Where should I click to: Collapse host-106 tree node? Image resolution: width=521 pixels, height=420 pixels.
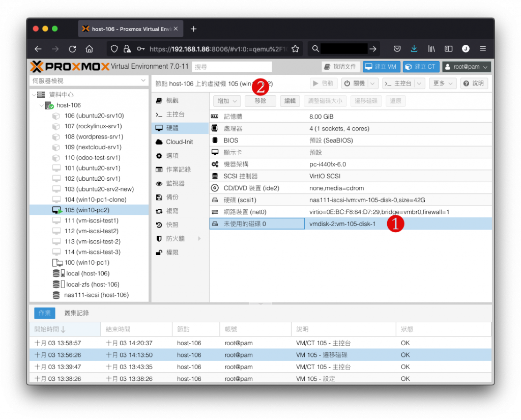(x=42, y=105)
